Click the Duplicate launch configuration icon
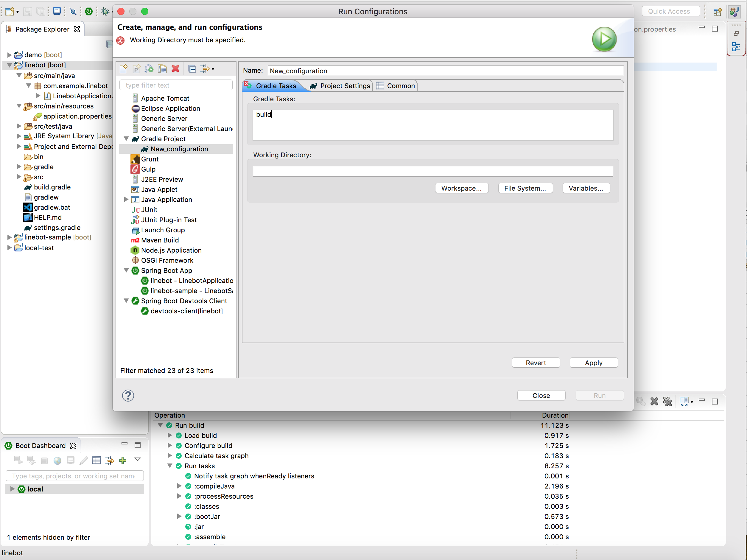 coord(162,69)
